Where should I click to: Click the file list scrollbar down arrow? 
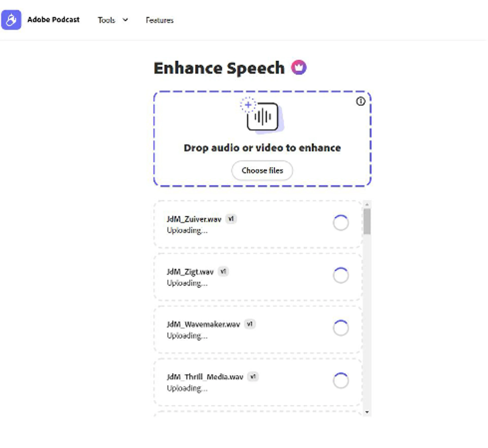pos(367,412)
